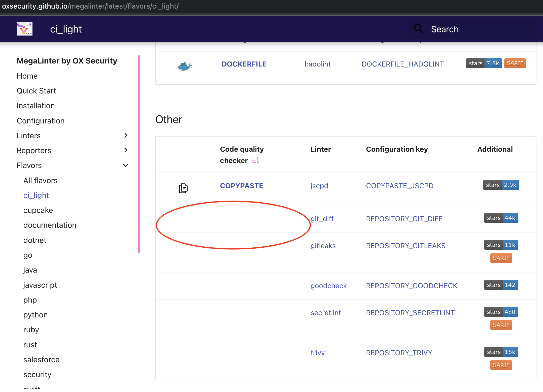
Task: Click the copy-document icon beside COPYPASTE
Action: tap(183, 188)
